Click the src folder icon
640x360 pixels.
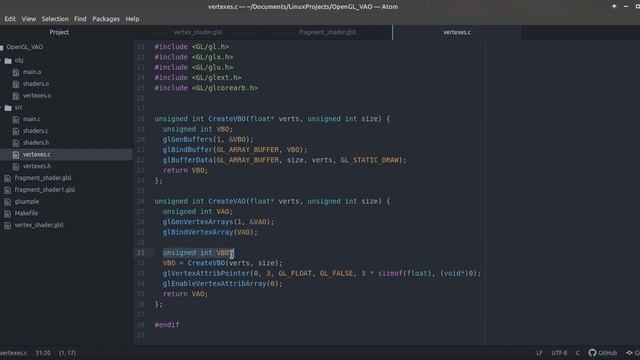(8, 108)
